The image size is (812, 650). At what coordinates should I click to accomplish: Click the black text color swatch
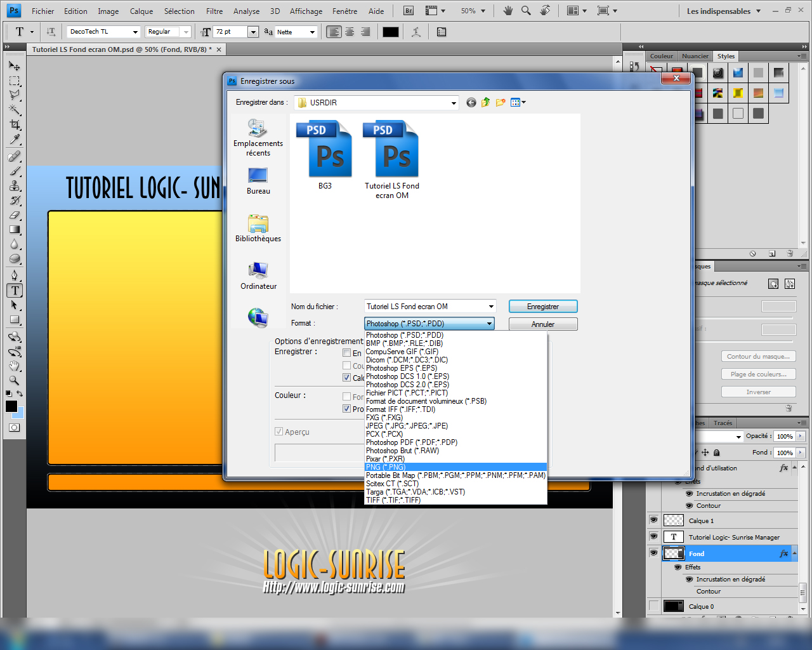click(391, 32)
